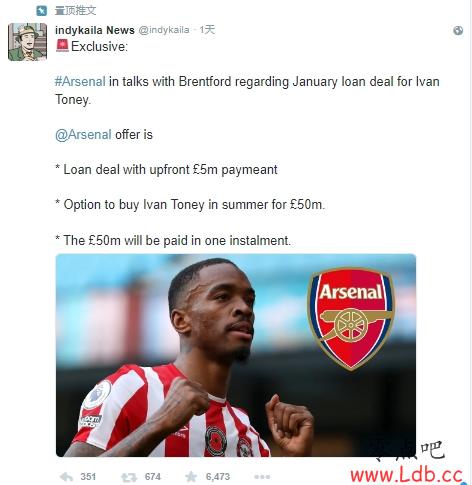The image size is (472, 485).
Task: Open the three-dot more options menu
Action: coord(262,477)
